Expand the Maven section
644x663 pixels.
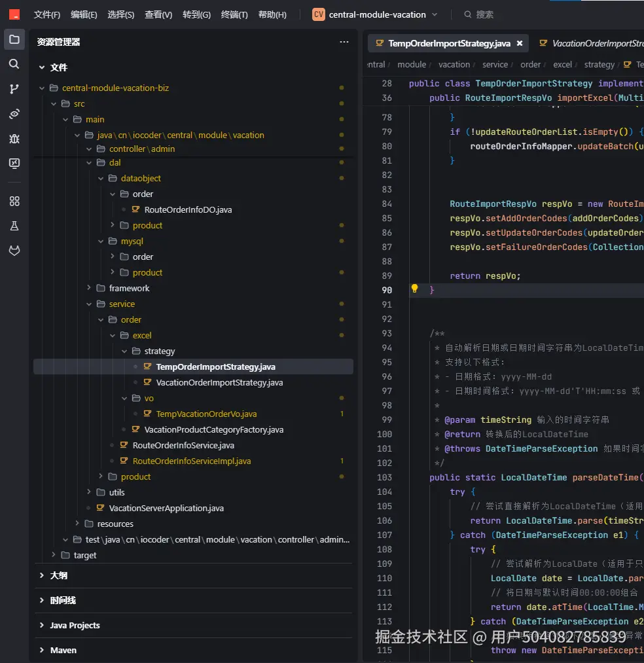point(63,650)
